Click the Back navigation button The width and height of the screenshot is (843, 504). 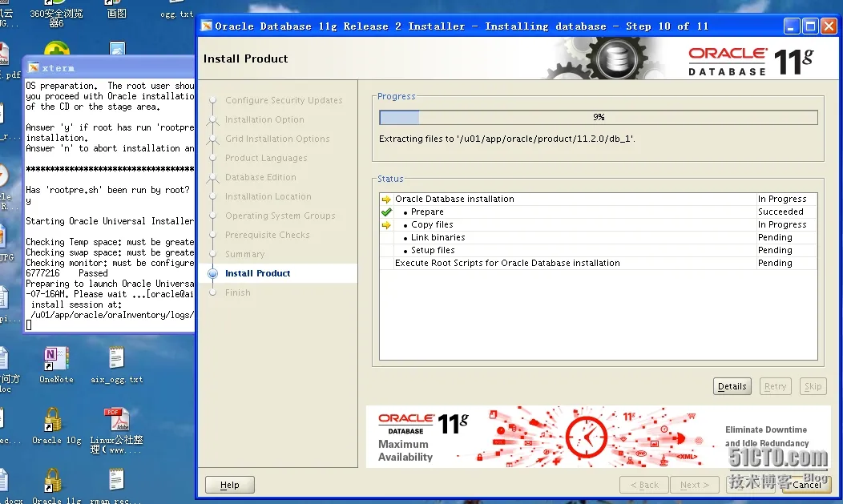coord(644,485)
